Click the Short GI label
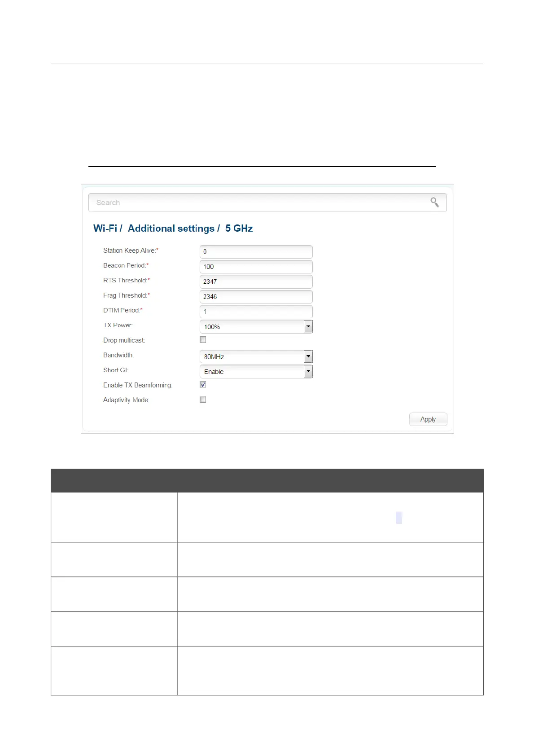534x756 pixels. 116,370
